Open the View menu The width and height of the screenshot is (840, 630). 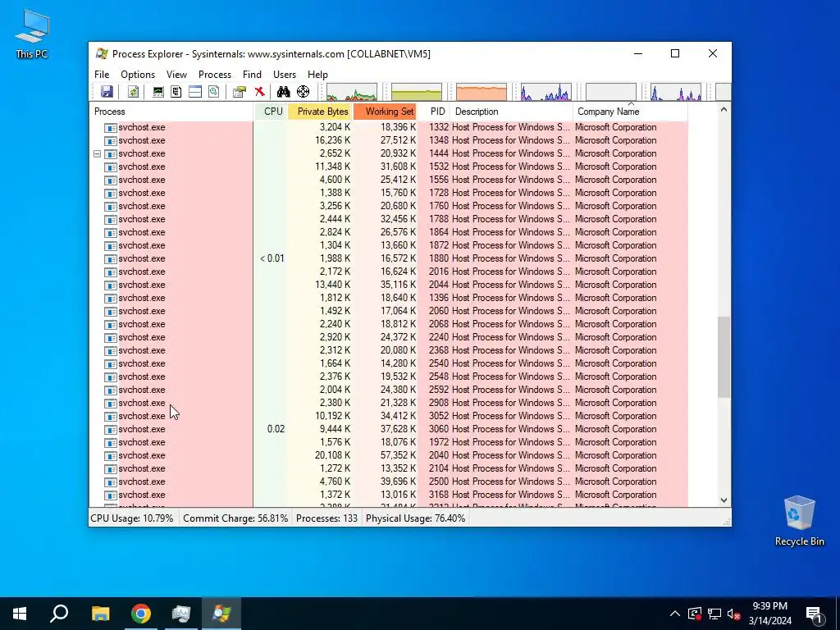(x=177, y=75)
